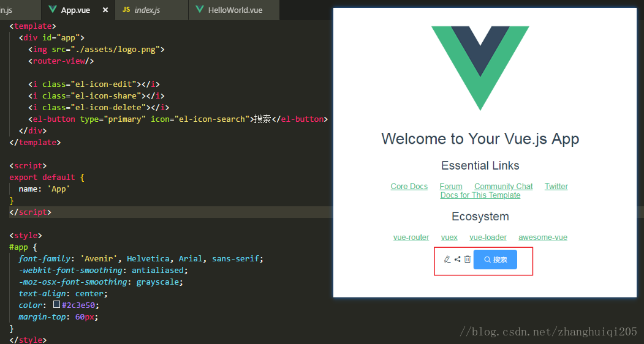The width and height of the screenshot is (644, 344).
Task: Click the img src logo.png line
Action: (97, 49)
